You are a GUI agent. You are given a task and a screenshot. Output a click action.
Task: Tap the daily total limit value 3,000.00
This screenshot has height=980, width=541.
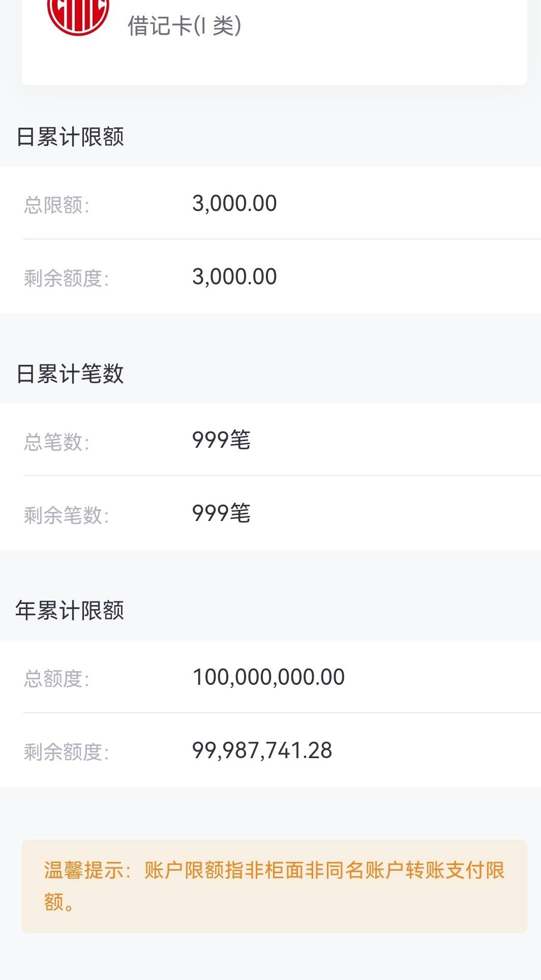pos(234,204)
